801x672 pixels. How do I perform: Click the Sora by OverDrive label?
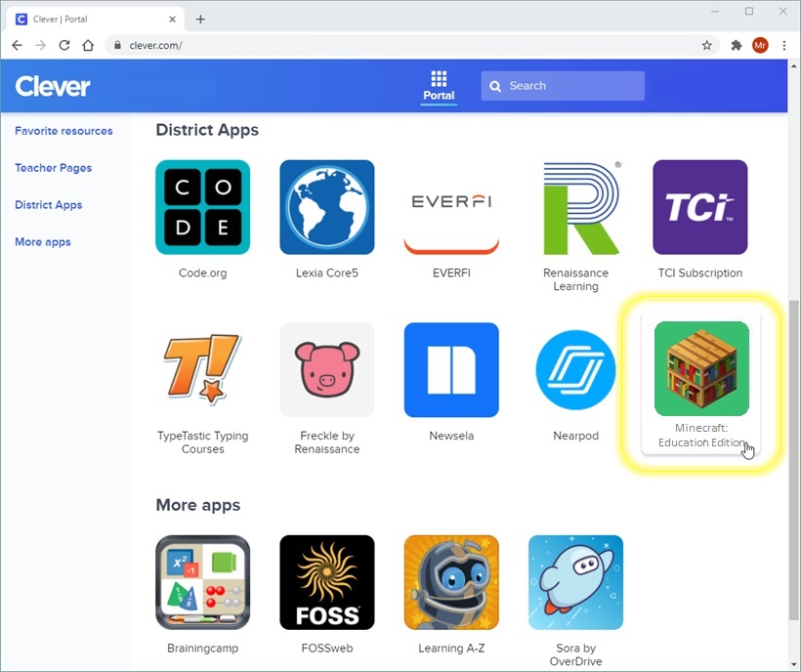coord(575,654)
